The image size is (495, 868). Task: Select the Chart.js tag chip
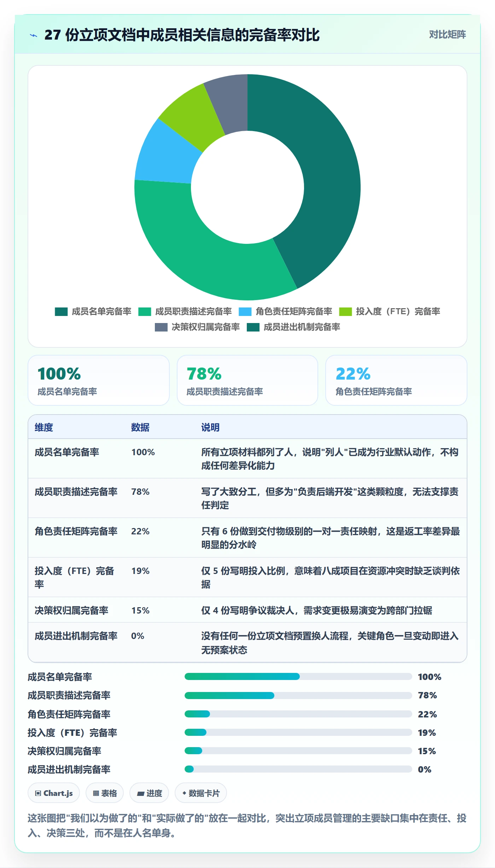pyautogui.click(x=54, y=793)
